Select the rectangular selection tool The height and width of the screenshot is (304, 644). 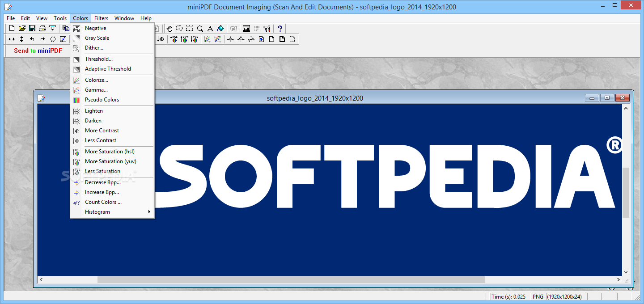pyautogui.click(x=190, y=28)
